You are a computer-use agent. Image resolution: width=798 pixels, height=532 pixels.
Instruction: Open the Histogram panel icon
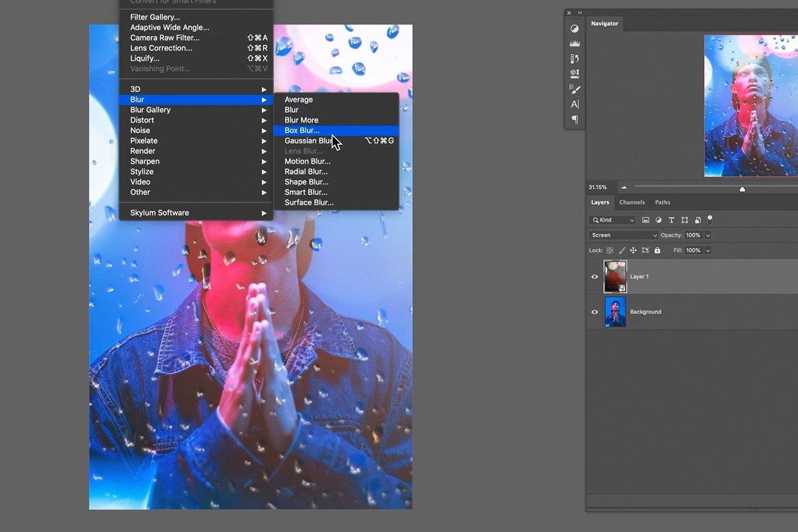pyautogui.click(x=575, y=43)
